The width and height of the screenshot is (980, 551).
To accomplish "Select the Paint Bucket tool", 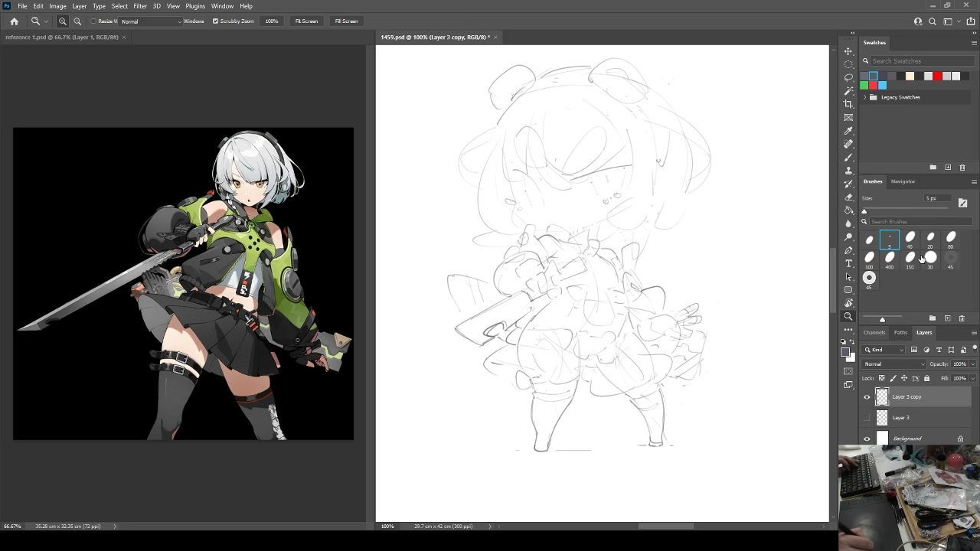I will coord(848,210).
